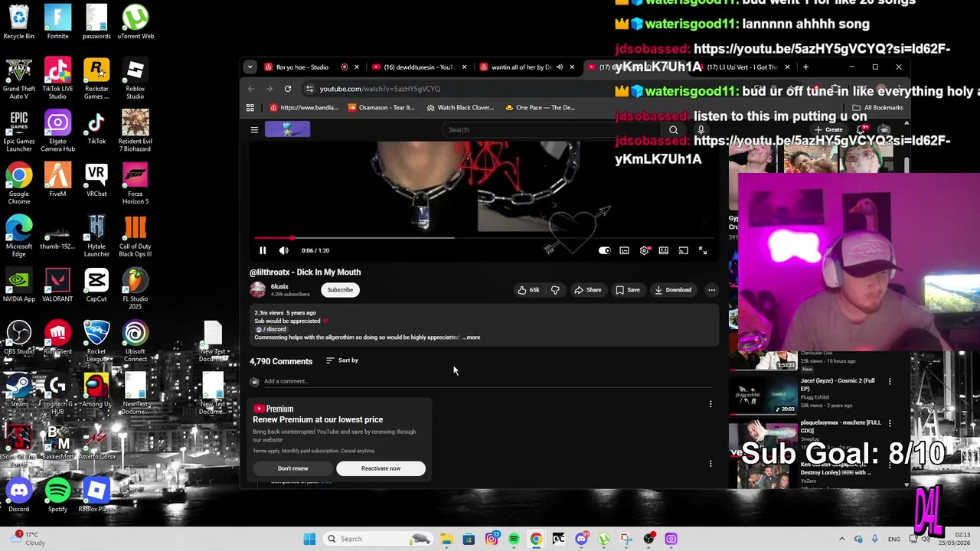The image size is (980, 551).
Task: Go to the YouTube home logo
Action: (x=288, y=129)
